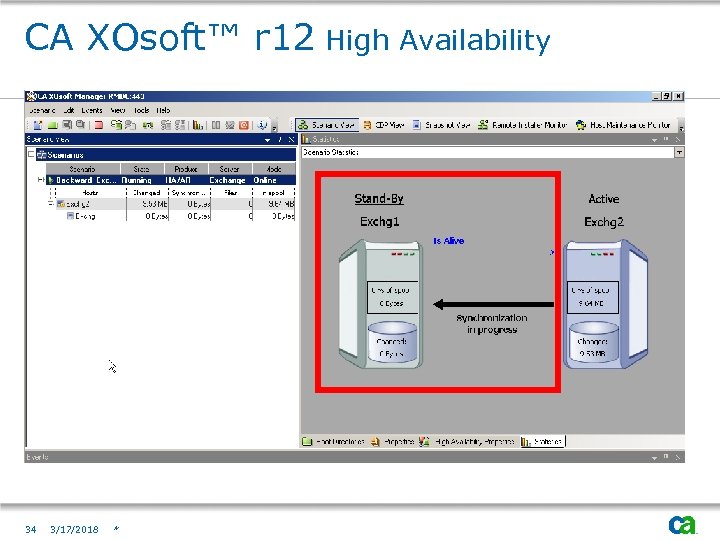Click the Server column header
Image resolution: width=720 pixels, height=540 pixels.
point(230,169)
